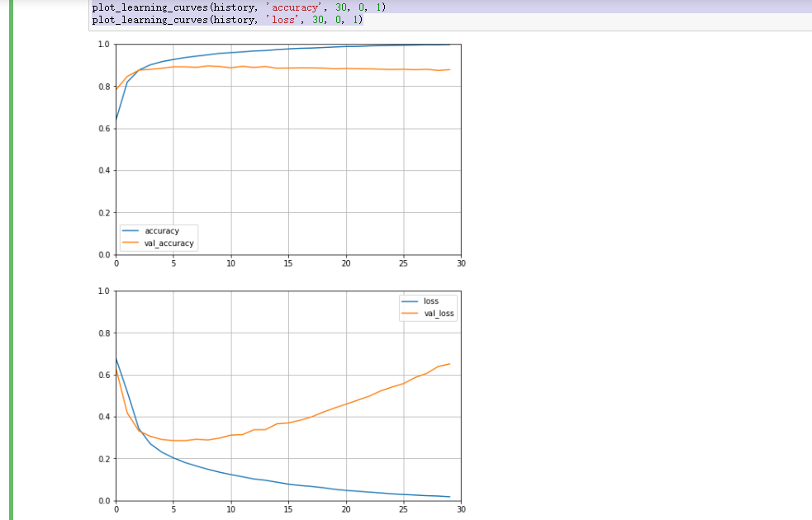Screen dimensions: 812x520
Task: Click plot_learning_curves on the first code line
Action: (150, 7)
